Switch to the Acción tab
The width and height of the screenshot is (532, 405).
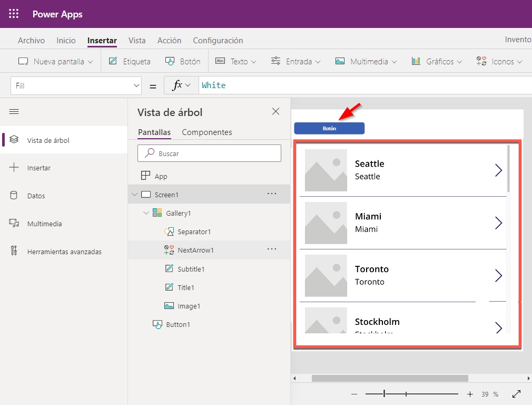click(169, 41)
